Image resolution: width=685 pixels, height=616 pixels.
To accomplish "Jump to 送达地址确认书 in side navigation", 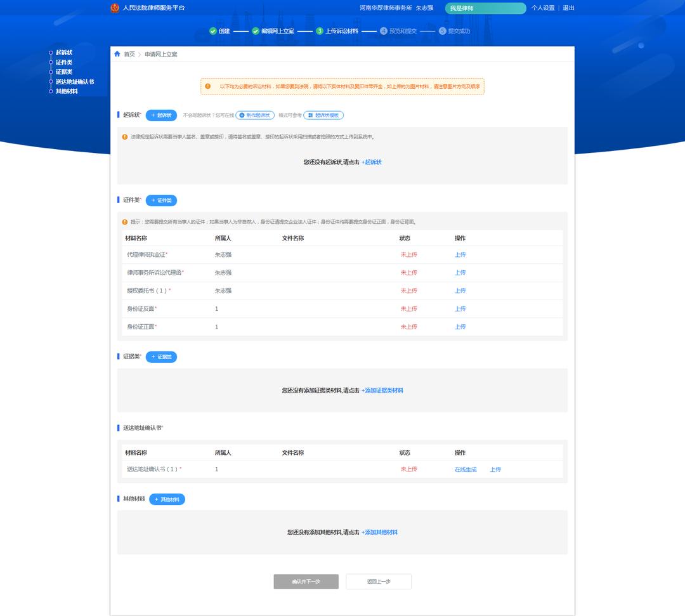I will click(x=75, y=82).
